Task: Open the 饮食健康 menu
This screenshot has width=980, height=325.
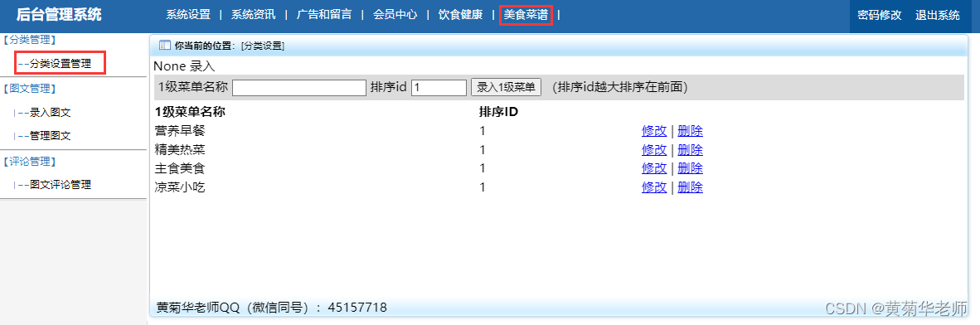Action: point(461,15)
